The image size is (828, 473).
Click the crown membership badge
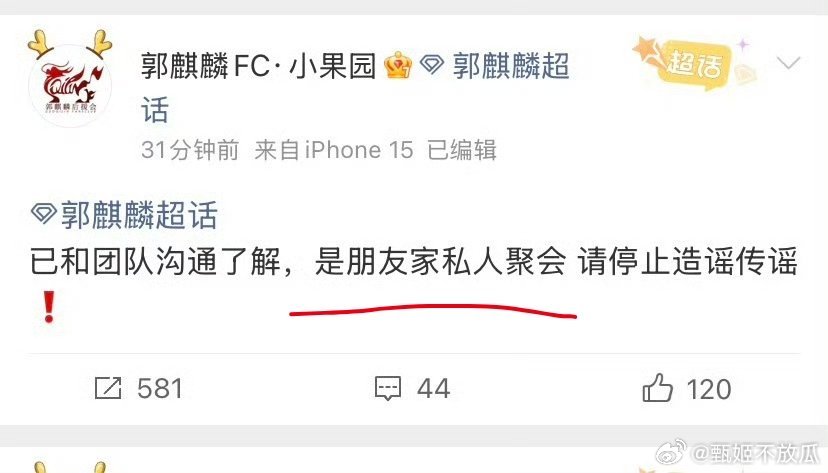398,65
